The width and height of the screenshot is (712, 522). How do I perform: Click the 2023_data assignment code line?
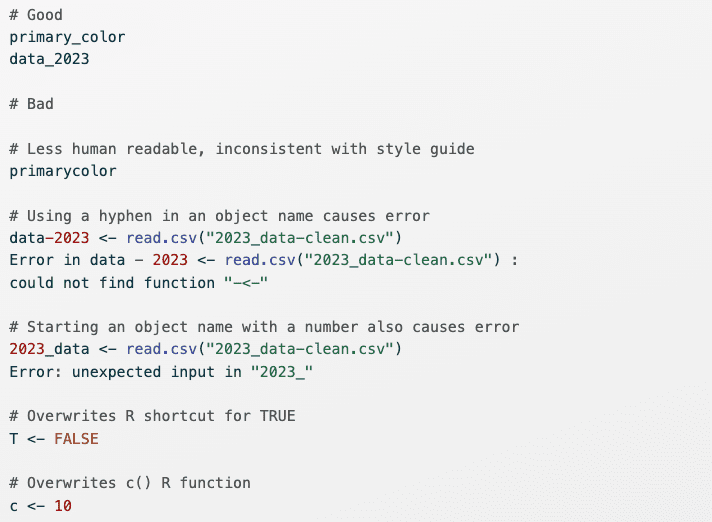click(205, 349)
